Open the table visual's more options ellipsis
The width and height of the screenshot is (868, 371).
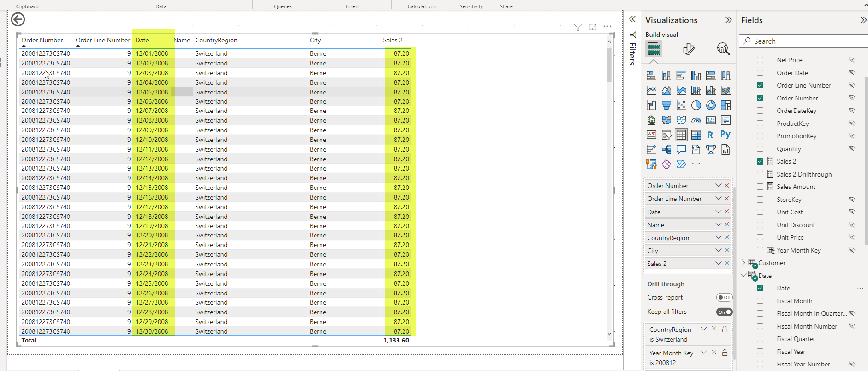tap(607, 27)
